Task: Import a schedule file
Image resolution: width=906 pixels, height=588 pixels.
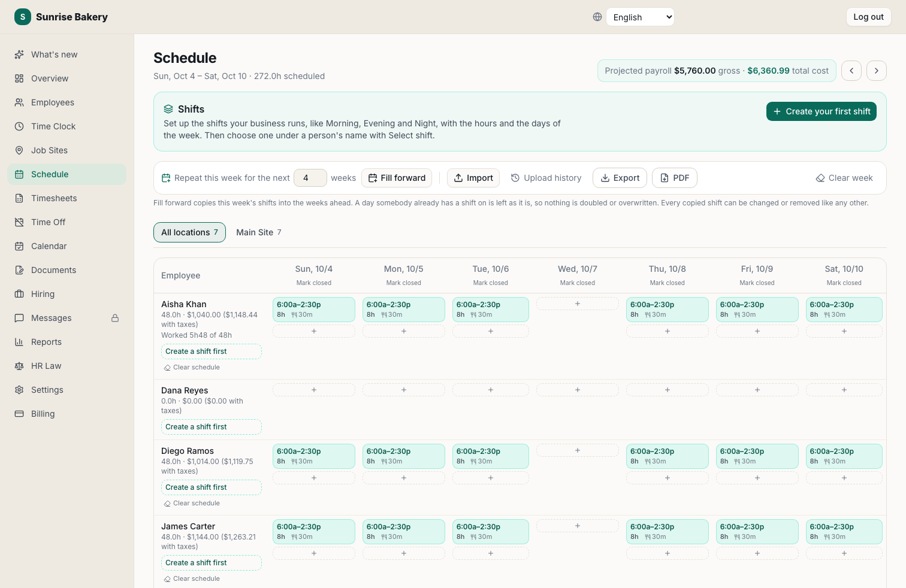Action: (473, 178)
